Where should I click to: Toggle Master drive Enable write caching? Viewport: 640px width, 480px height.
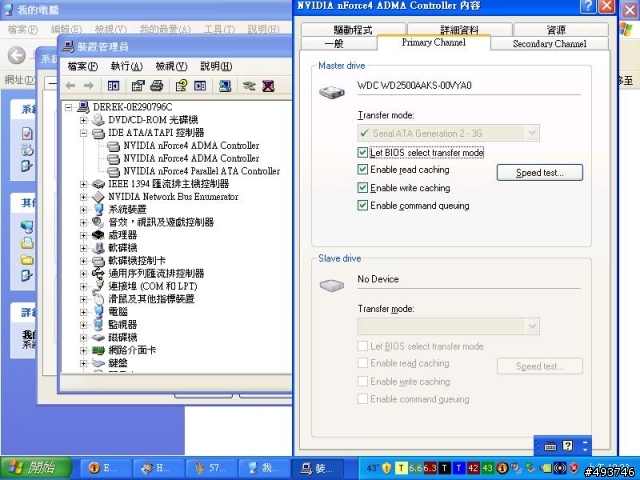(362, 188)
